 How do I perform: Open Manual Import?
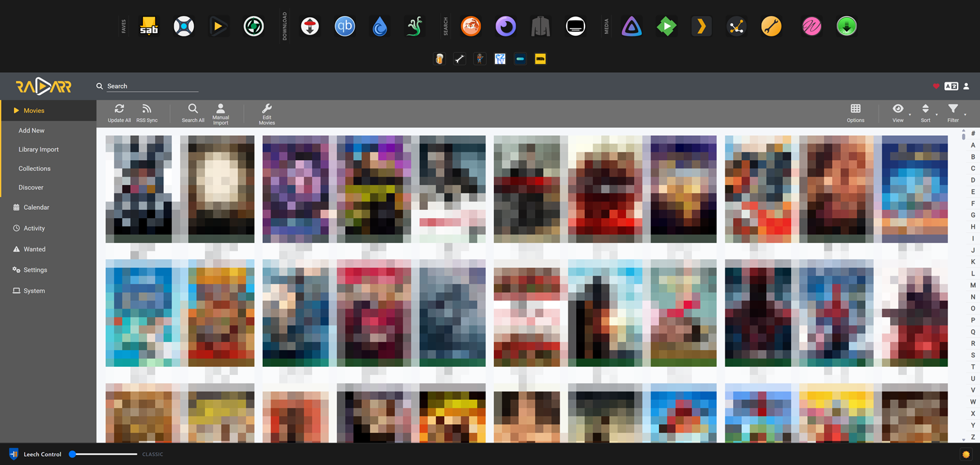click(x=221, y=114)
